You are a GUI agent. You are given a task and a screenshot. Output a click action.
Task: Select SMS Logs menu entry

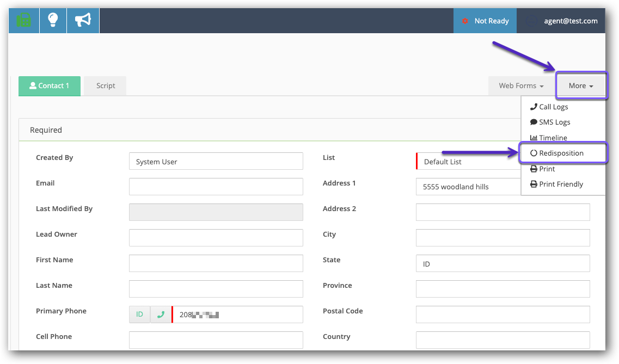click(554, 122)
